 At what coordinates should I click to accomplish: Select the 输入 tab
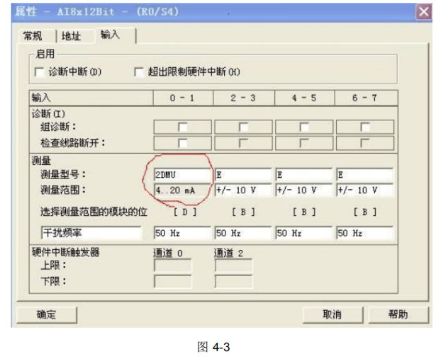coord(110,34)
